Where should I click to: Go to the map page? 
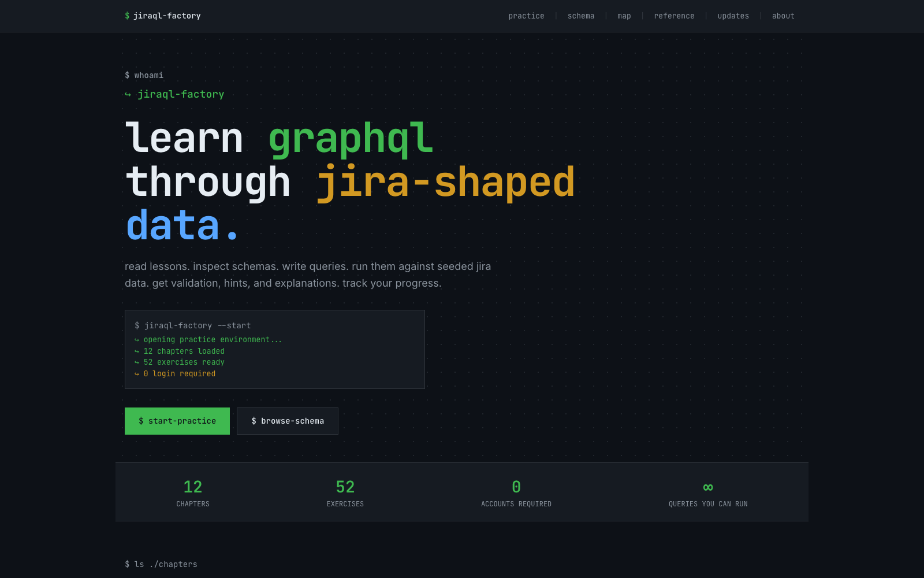pos(624,16)
